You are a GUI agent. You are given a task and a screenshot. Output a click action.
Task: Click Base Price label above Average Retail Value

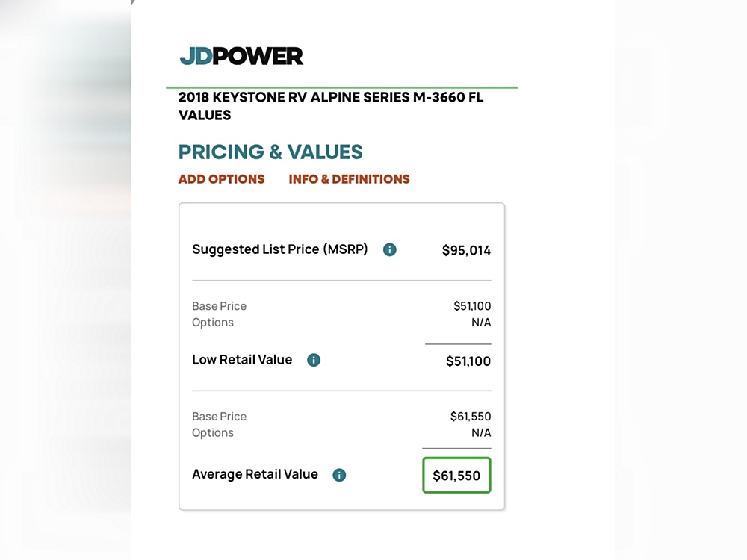click(219, 417)
